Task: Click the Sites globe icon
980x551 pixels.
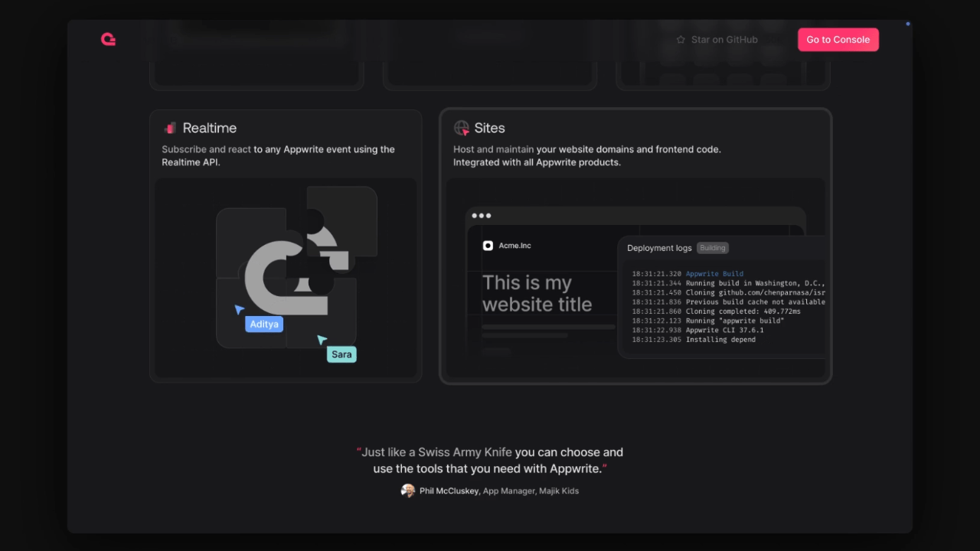Action: (x=461, y=129)
